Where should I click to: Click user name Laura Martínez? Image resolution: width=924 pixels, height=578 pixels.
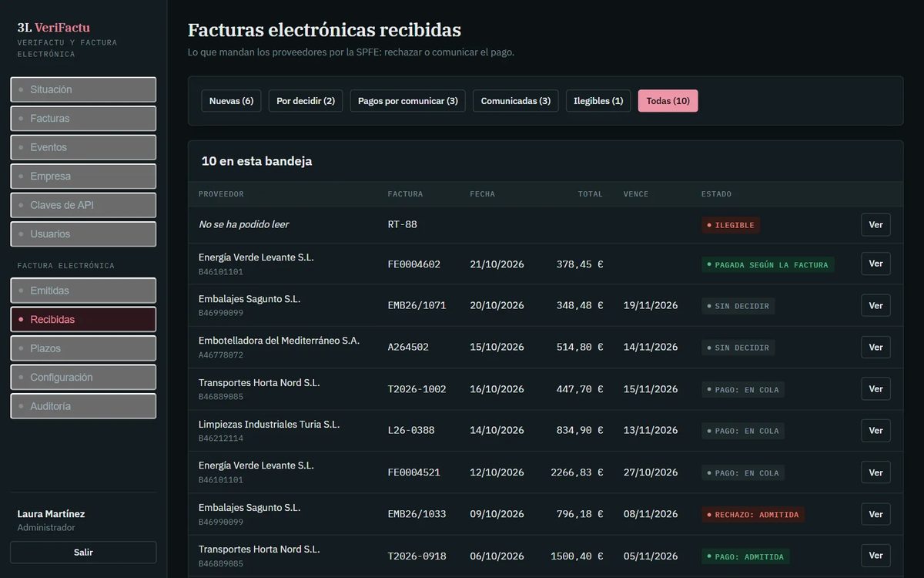click(x=51, y=514)
